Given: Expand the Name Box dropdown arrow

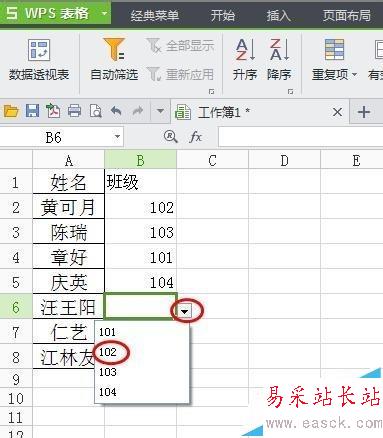Looking at the screenshot, I should click(x=117, y=137).
